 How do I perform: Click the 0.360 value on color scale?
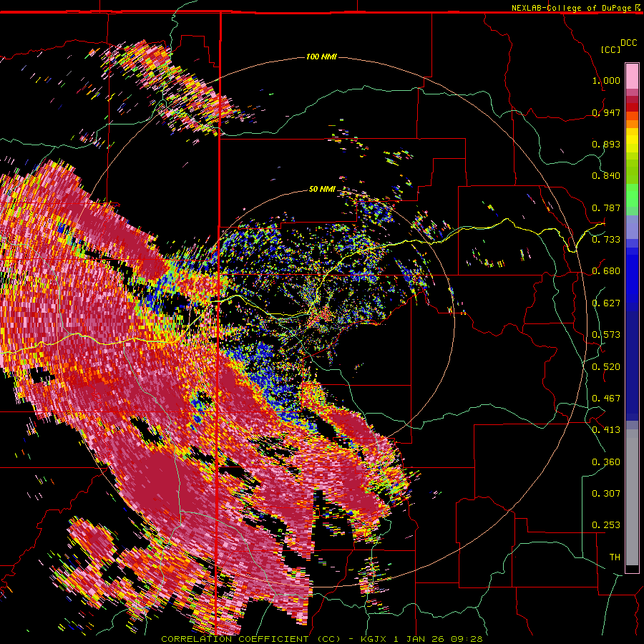pos(606,462)
